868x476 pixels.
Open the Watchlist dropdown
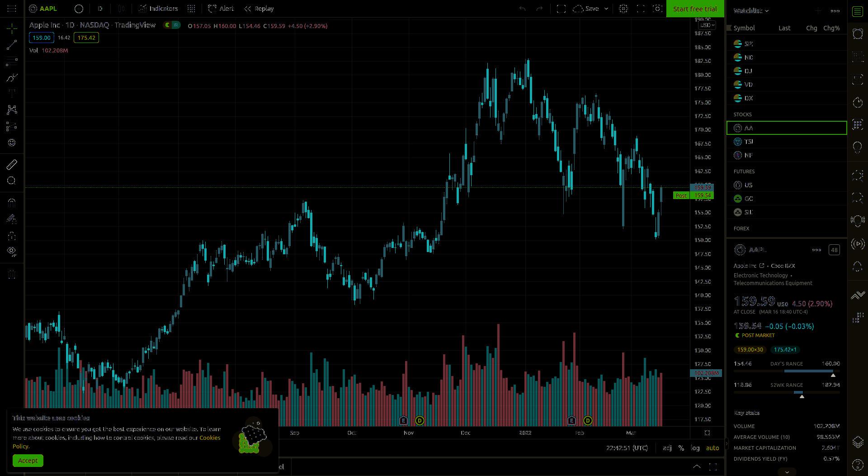click(751, 10)
